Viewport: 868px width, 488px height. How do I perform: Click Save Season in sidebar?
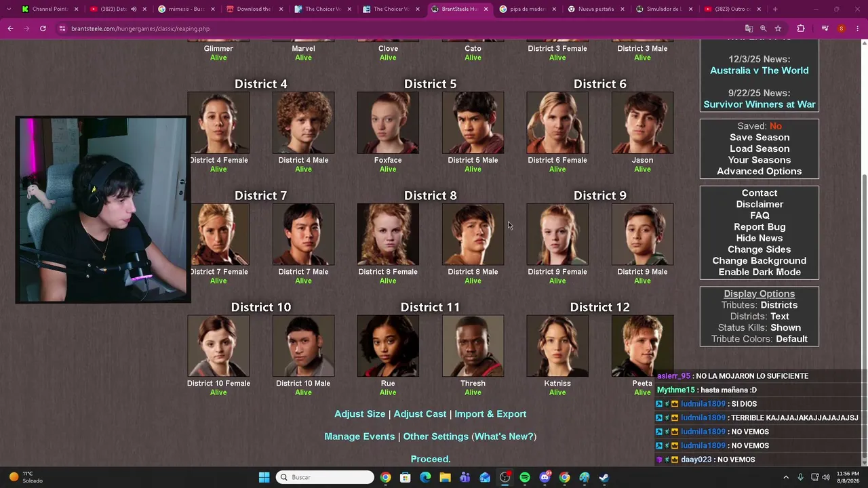[759, 138]
